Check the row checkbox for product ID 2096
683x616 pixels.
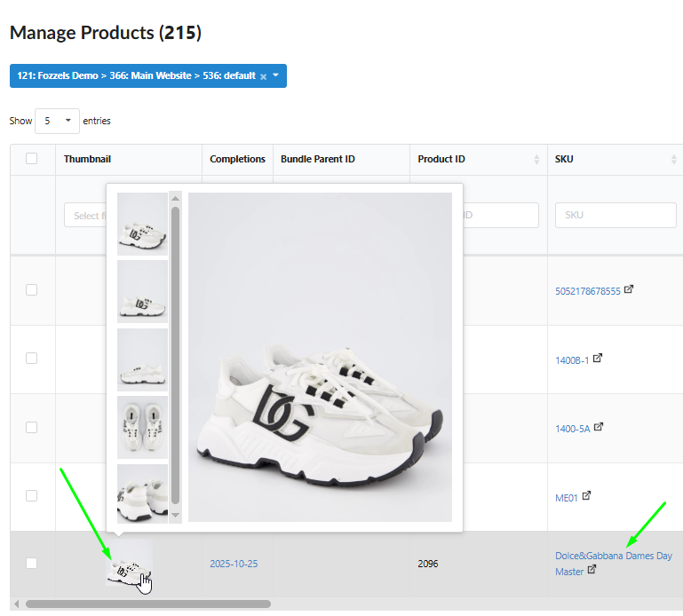pos(31,564)
